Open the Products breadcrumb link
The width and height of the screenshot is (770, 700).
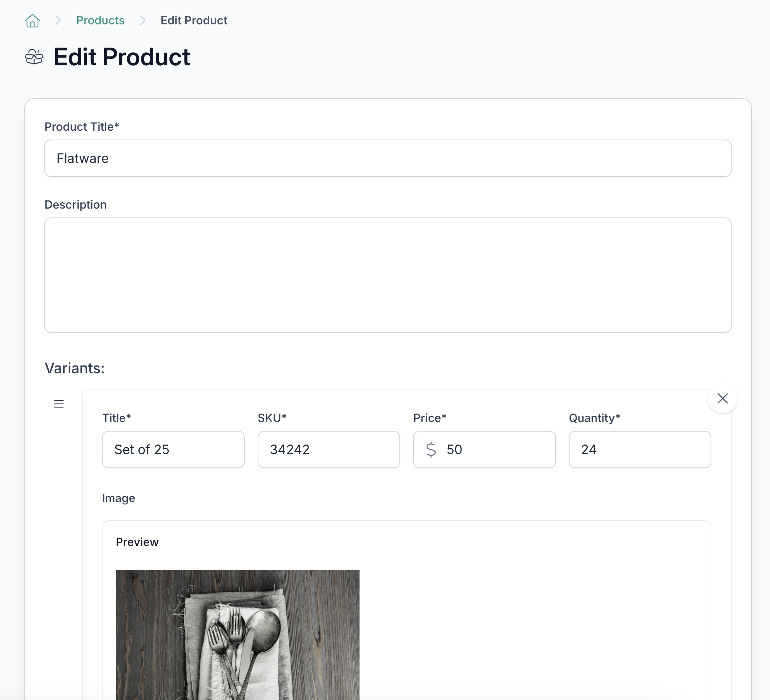pyautogui.click(x=100, y=21)
